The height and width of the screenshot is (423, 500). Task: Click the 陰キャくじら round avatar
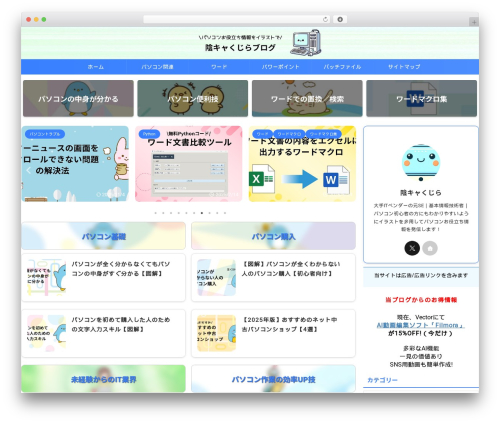[421, 163]
